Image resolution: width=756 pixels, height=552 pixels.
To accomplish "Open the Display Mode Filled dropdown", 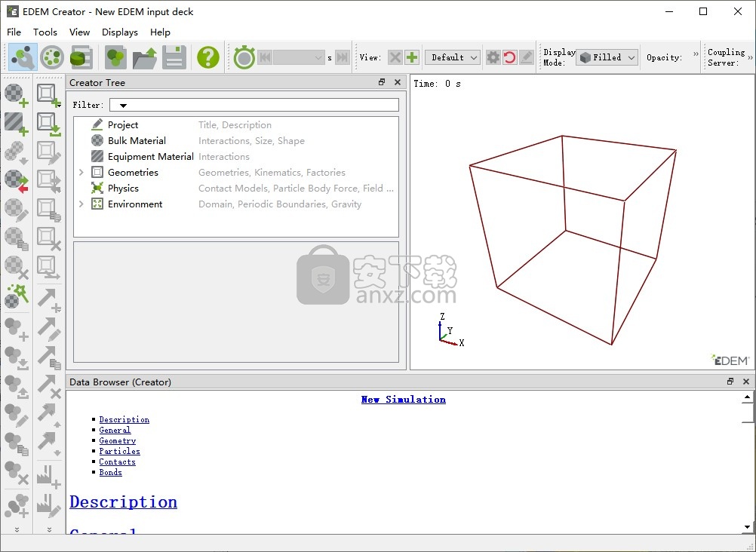I will (607, 57).
